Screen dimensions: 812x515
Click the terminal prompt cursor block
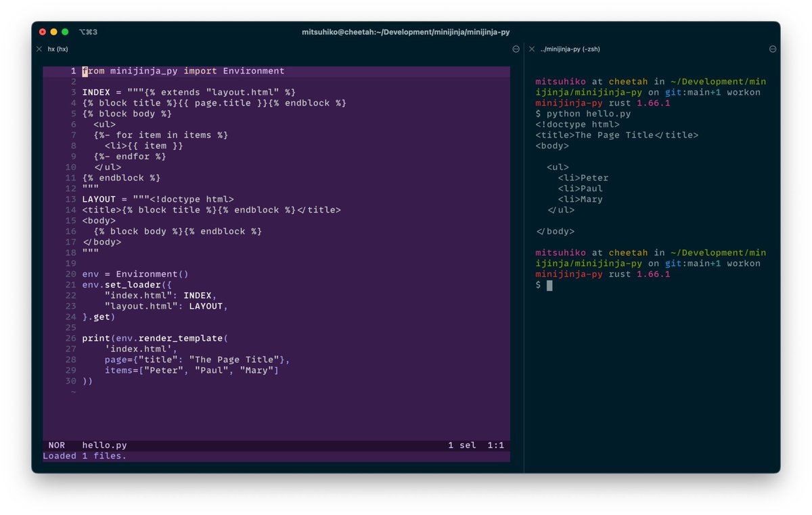[549, 285]
